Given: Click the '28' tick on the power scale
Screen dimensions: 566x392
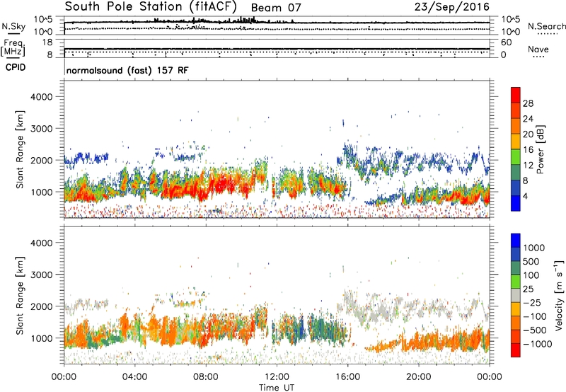Looking at the screenshot, I should pos(528,103).
